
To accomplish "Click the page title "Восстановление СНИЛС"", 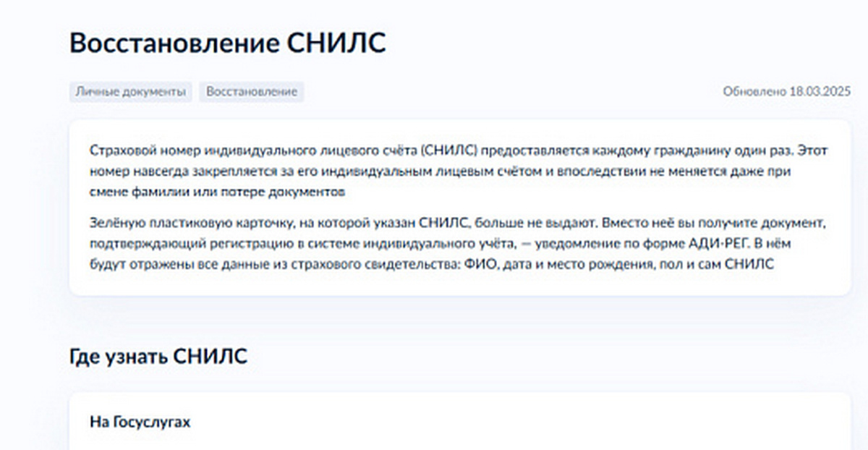I will click(x=227, y=43).
